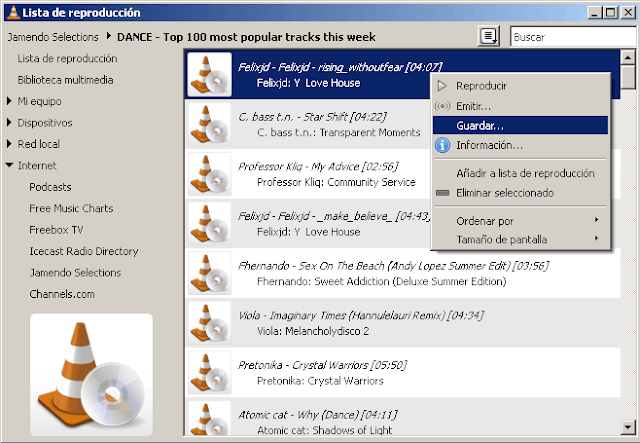Click album text C. bass t.n.: Transparent Moments

(x=339, y=132)
